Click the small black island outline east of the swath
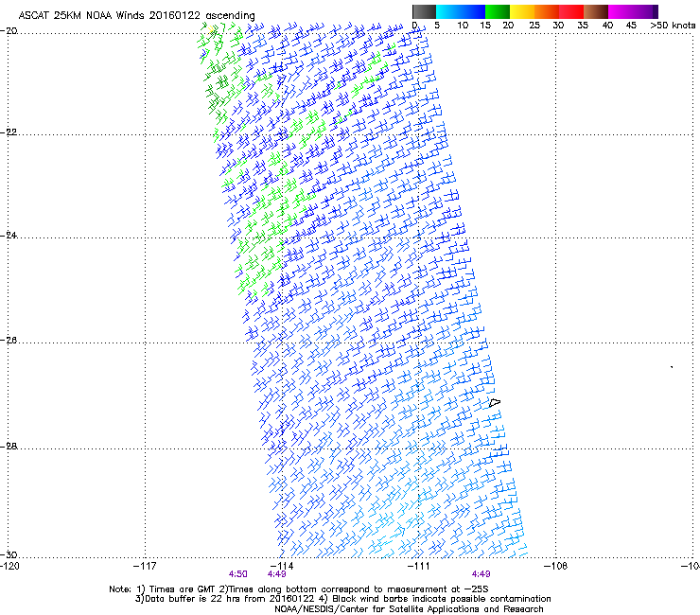 (x=495, y=402)
